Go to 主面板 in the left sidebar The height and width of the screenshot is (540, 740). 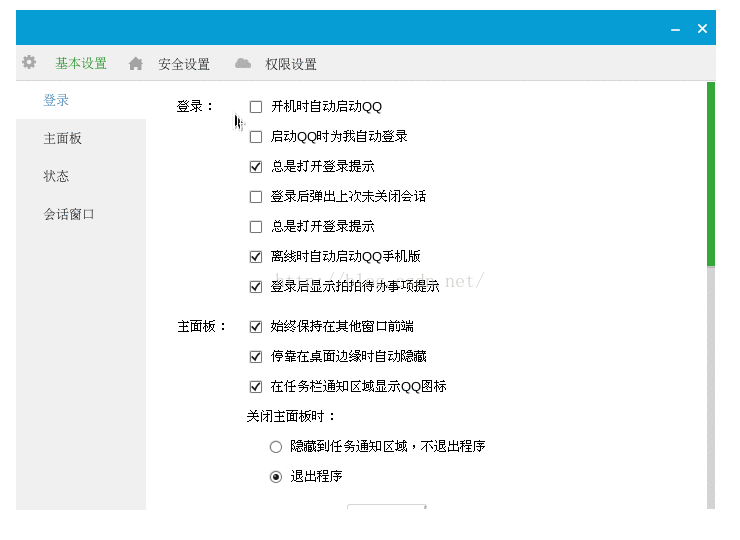(62, 138)
